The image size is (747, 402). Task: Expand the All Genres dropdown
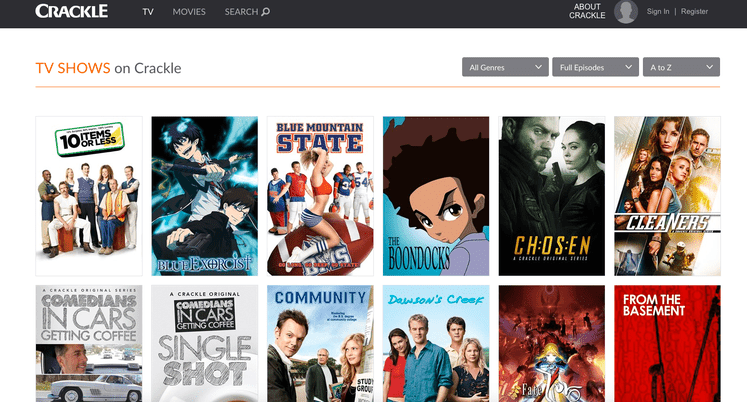pyautogui.click(x=505, y=67)
